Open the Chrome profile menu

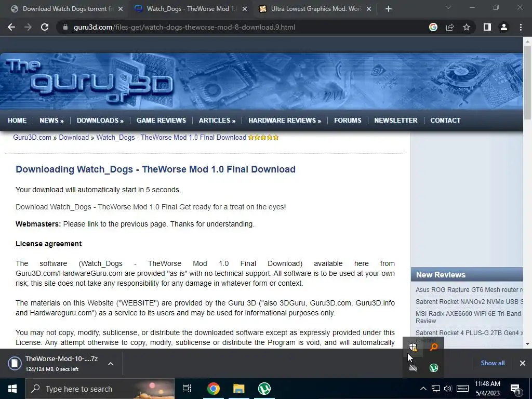tap(504, 27)
